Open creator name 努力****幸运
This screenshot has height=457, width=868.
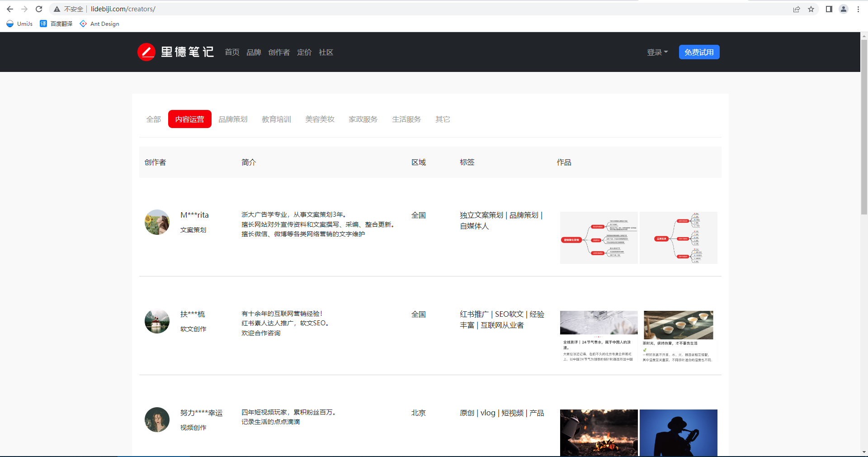[201, 413]
